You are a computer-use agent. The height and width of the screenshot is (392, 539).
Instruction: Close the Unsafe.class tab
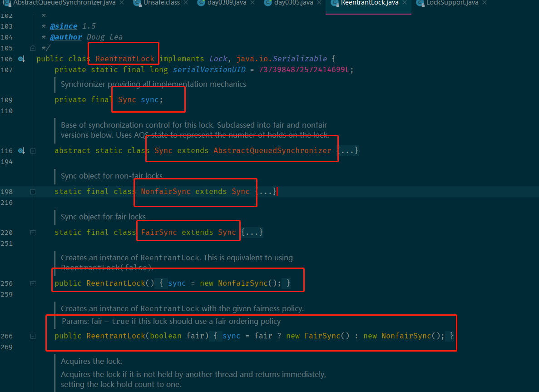pos(186,3)
